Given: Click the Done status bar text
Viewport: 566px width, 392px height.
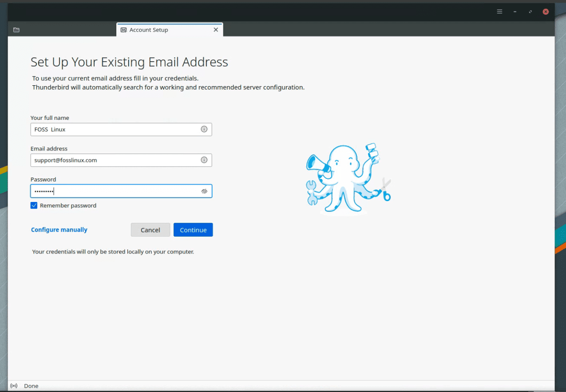Looking at the screenshot, I should click(31, 386).
